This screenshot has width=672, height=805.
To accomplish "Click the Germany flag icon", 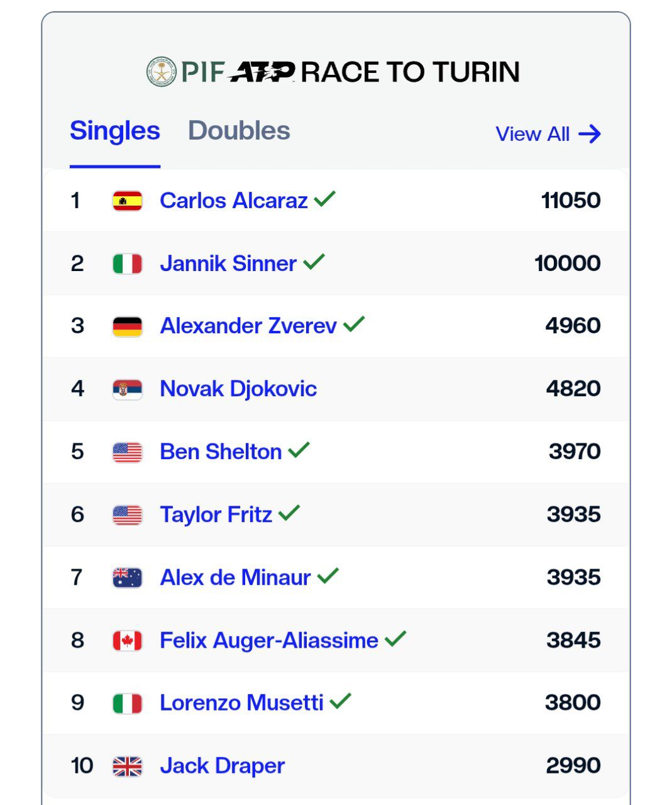I will tap(127, 326).
